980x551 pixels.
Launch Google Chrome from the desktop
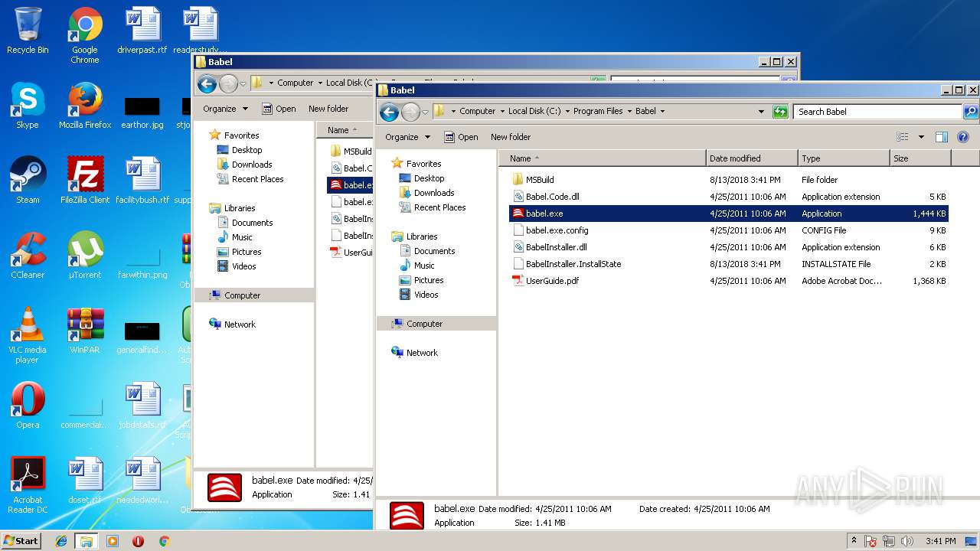85,35
